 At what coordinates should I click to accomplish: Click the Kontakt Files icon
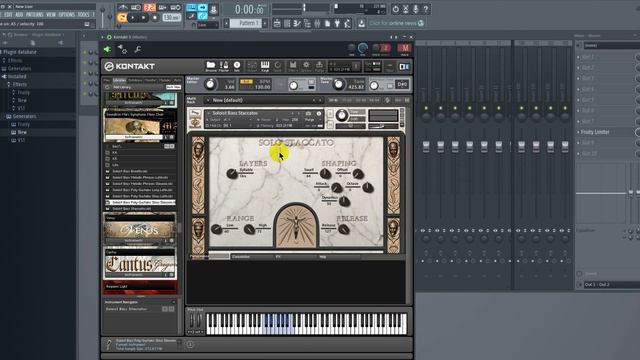(293, 66)
